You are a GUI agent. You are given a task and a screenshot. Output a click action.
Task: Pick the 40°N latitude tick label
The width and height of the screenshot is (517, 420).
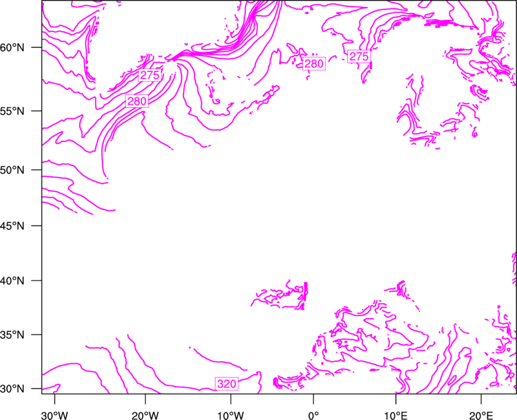12,281
